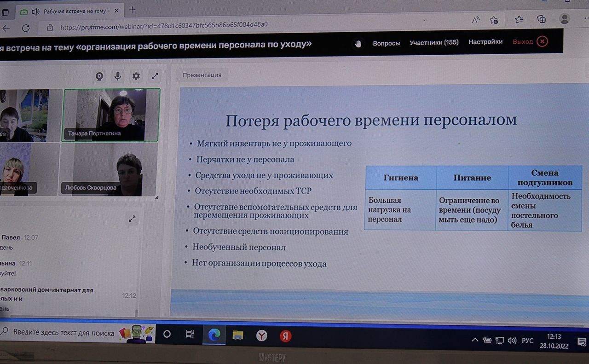Expand the chat panel
The height and width of the screenshot is (364, 589).
[132, 219]
